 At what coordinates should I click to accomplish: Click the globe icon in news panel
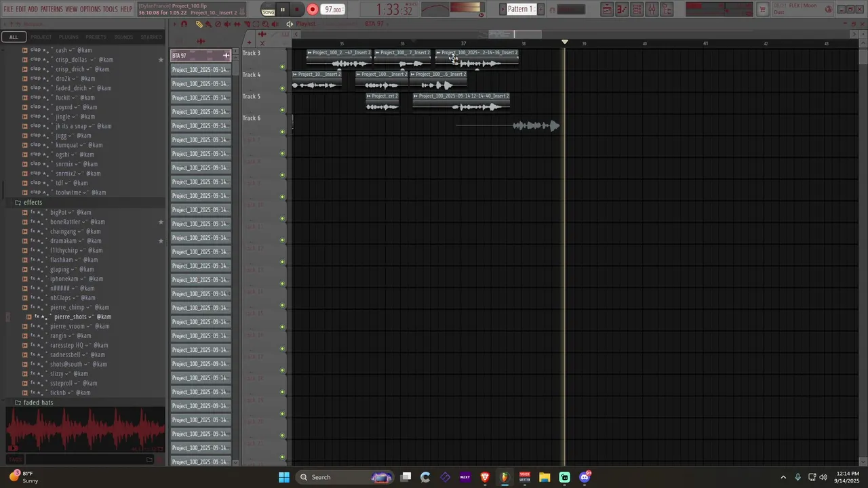click(x=829, y=9)
